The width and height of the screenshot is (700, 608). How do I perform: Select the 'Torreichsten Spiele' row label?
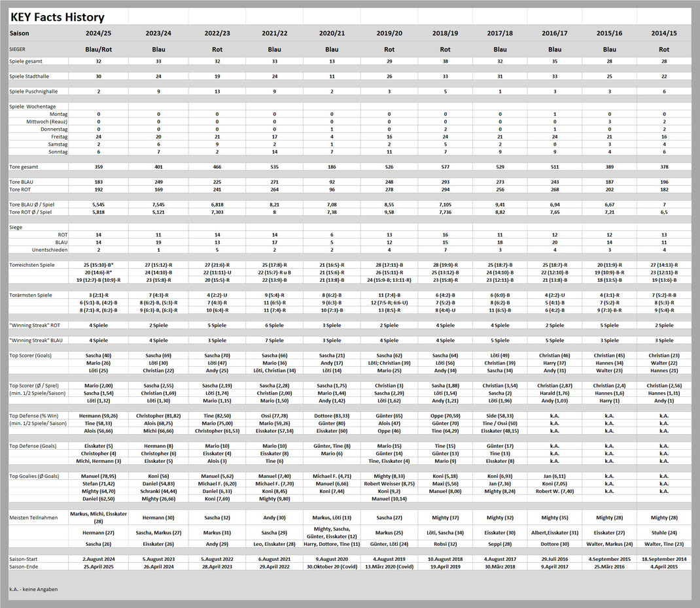coord(31,265)
